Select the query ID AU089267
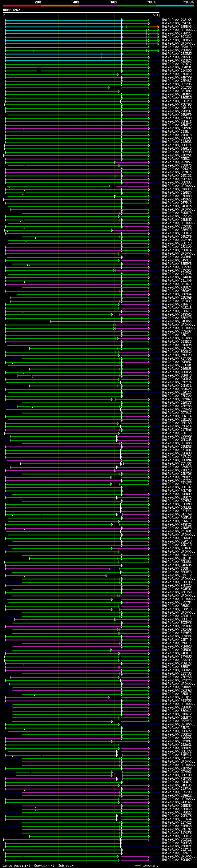The height and width of the screenshot is (868, 197). click(x=11, y=10)
